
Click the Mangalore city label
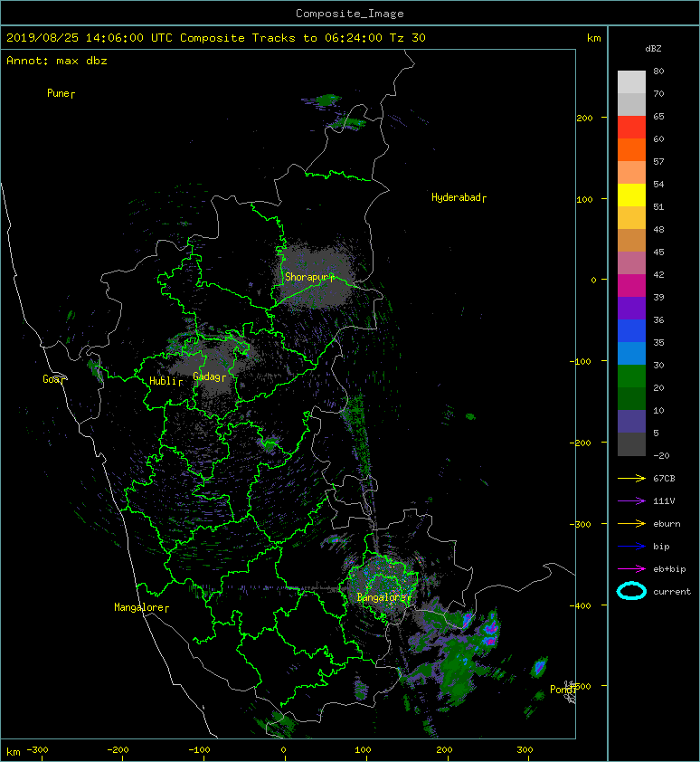pyautogui.click(x=141, y=607)
